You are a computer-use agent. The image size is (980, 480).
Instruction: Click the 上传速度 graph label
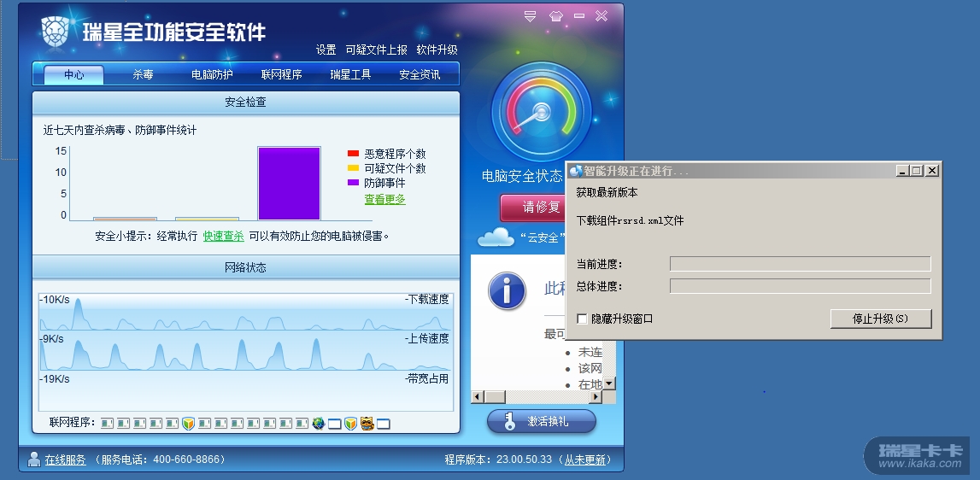[427, 339]
